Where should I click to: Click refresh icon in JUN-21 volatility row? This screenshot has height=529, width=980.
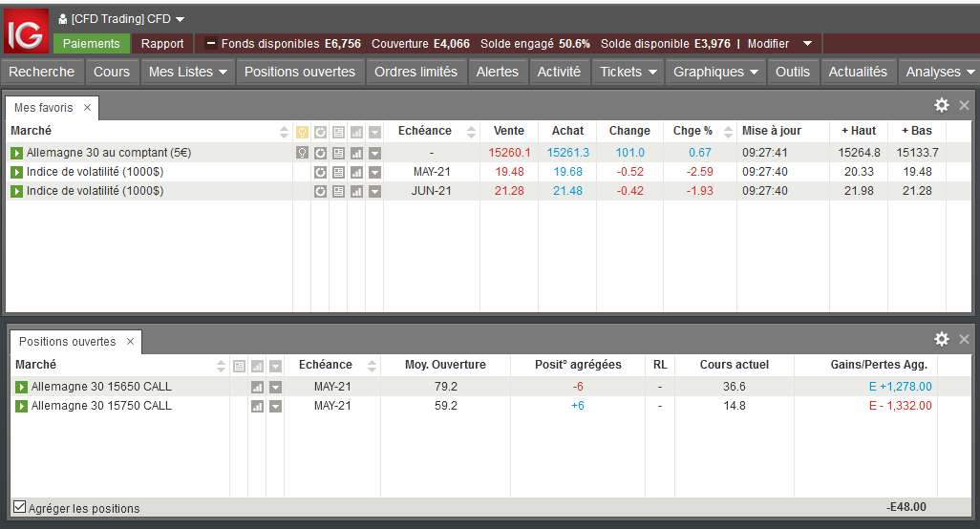320,191
